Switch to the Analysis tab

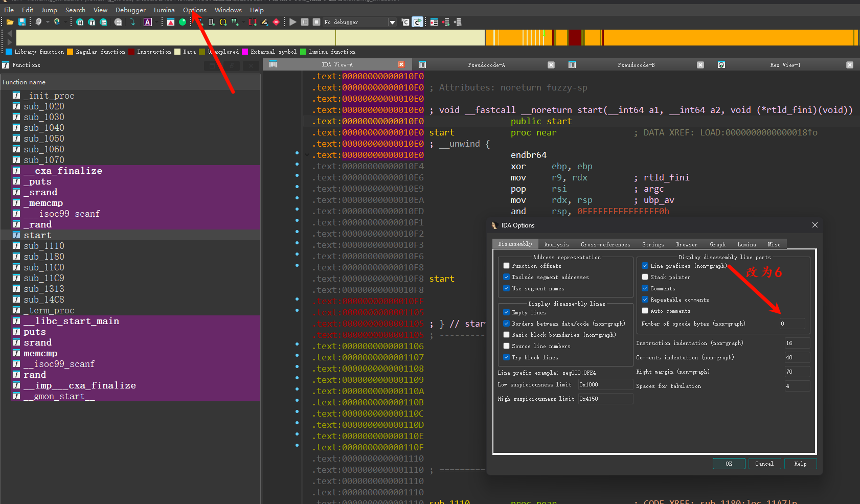tap(556, 244)
